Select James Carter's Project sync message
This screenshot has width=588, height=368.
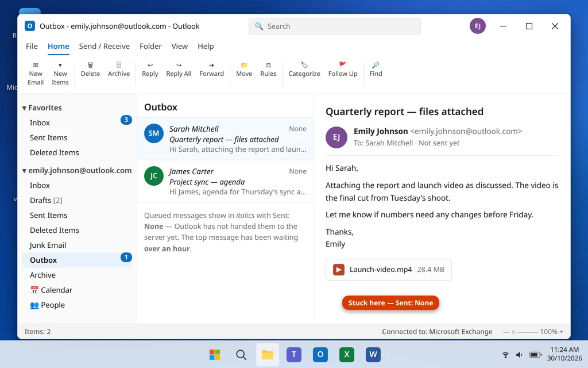point(225,182)
